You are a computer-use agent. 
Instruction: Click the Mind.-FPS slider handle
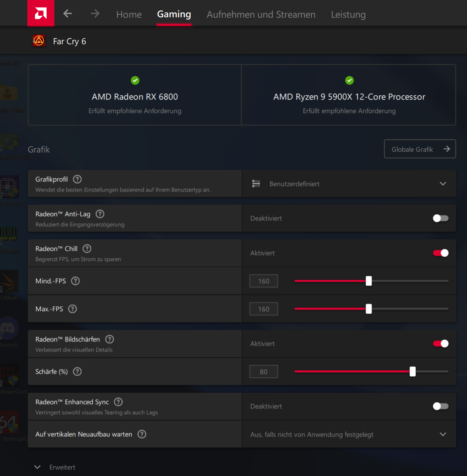click(369, 281)
